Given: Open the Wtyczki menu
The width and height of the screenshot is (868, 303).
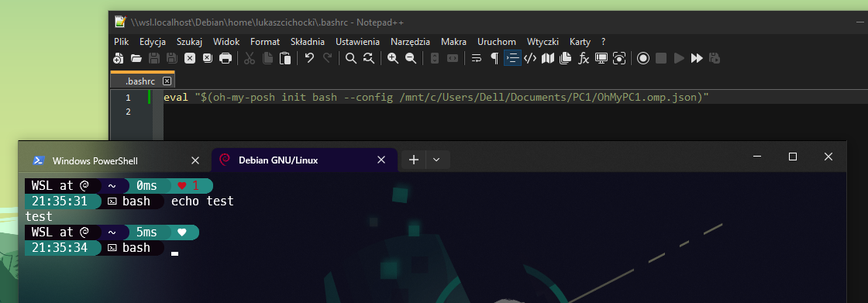Looking at the screenshot, I should tap(543, 42).
